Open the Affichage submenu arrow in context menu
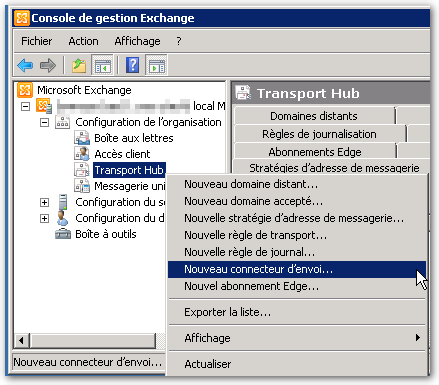439x385 pixels. point(418,338)
